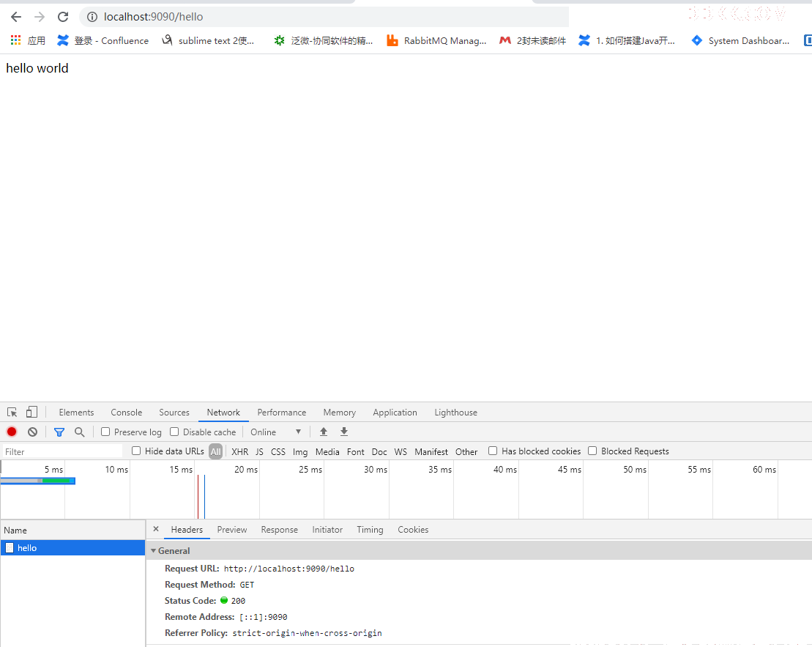This screenshot has width=812, height=647.
Task: Switch to the Console tab
Action: (127, 412)
